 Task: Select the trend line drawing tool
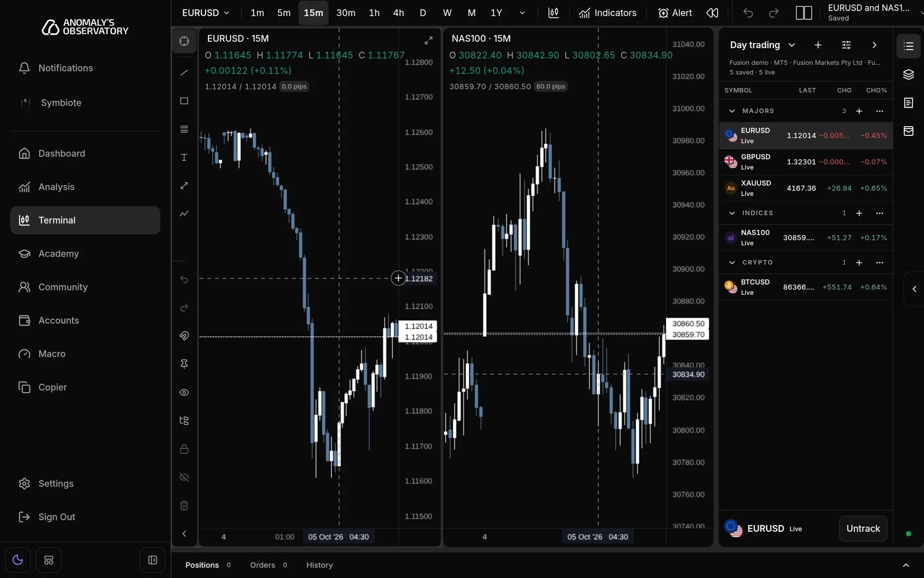click(x=184, y=73)
